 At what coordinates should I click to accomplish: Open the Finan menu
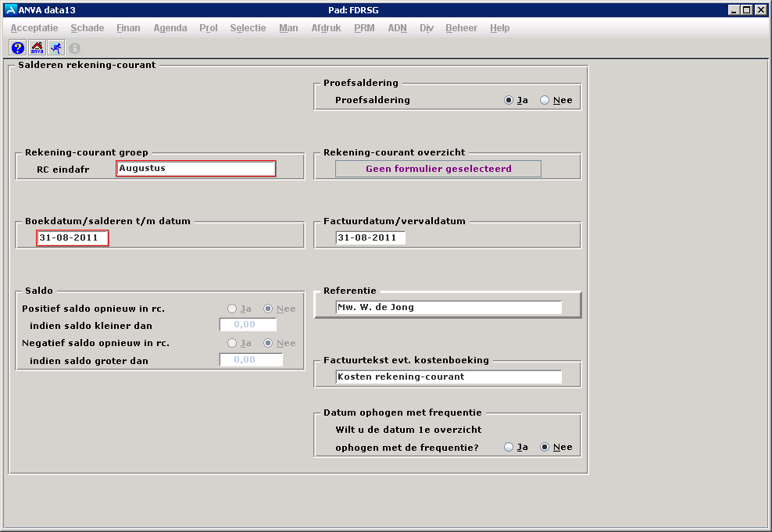128,28
